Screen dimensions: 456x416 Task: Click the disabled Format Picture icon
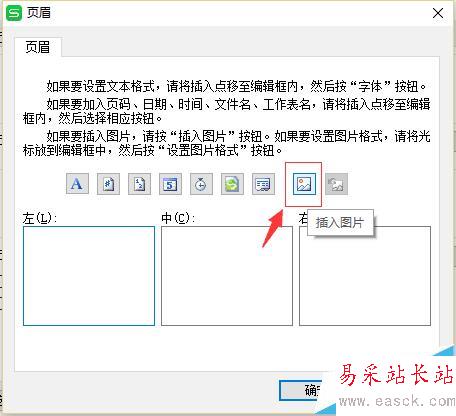click(x=336, y=184)
